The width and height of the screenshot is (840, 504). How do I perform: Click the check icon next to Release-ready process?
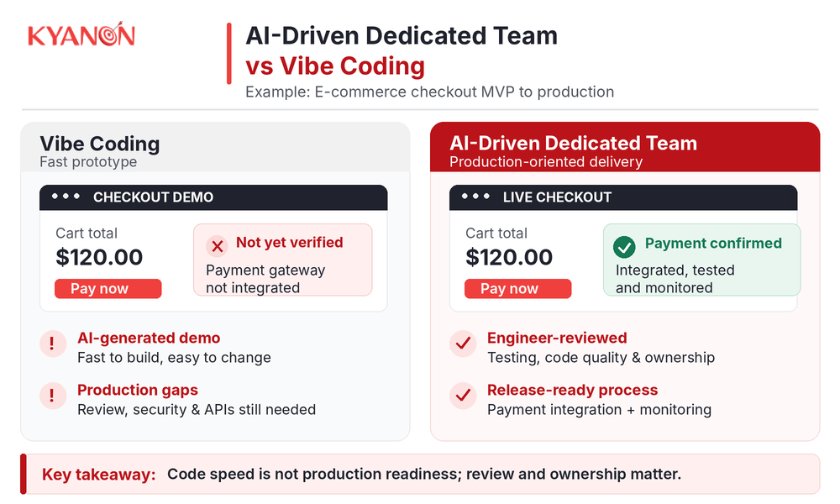click(x=463, y=396)
